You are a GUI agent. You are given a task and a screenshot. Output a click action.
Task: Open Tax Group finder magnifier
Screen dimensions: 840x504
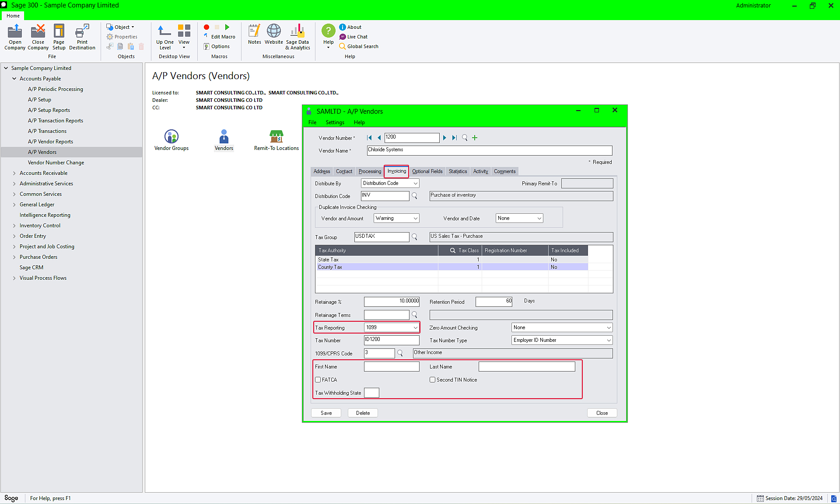tap(414, 237)
